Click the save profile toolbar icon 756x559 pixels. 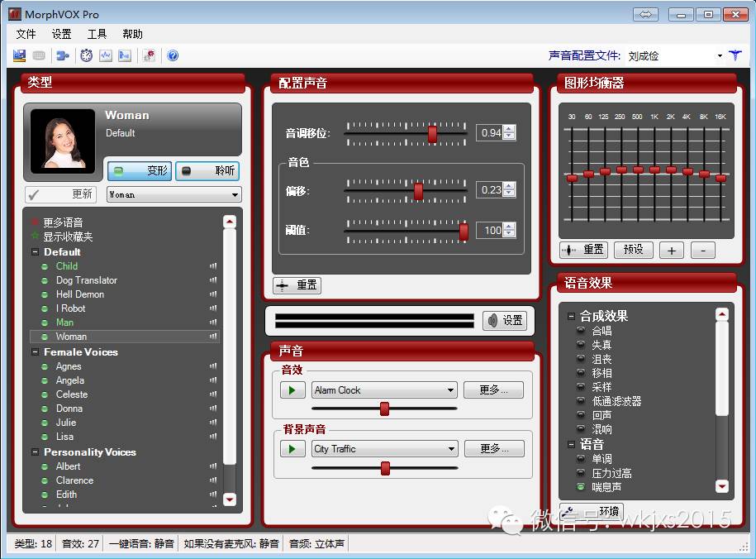pos(19,55)
